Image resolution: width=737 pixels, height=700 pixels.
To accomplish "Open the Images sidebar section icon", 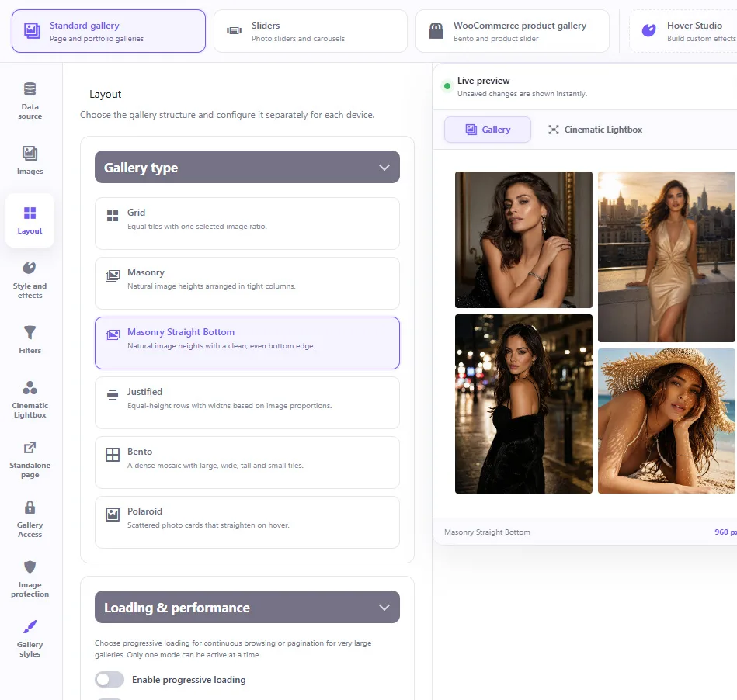I will point(30,153).
